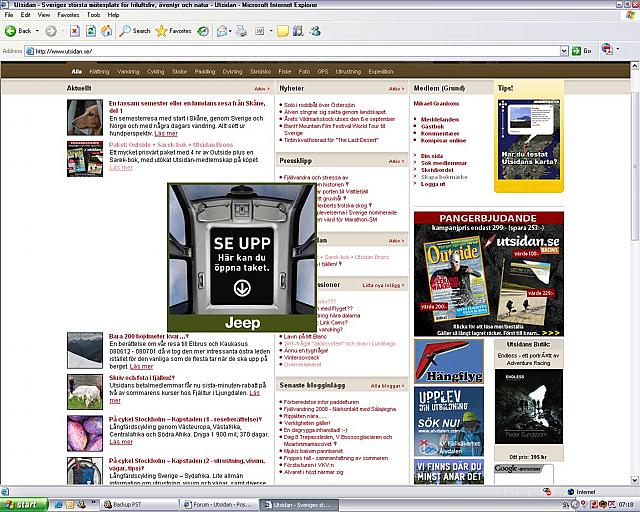Open the Mail icon dropdown arrow
The height and width of the screenshot is (512, 640).
pos(230,31)
